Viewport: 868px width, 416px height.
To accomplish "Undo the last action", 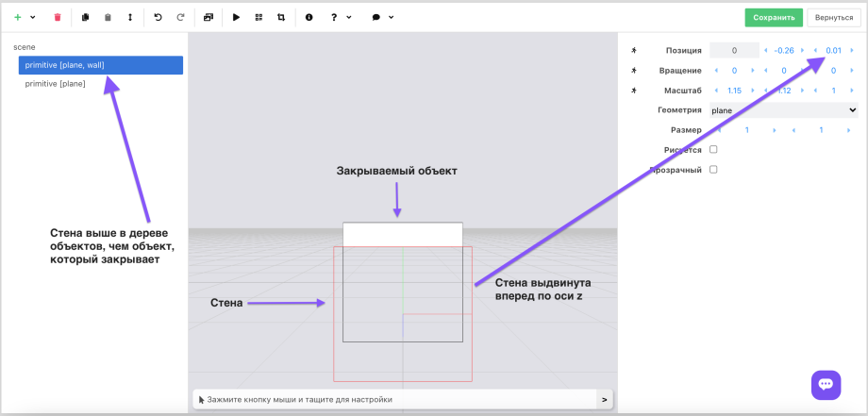I will (158, 17).
